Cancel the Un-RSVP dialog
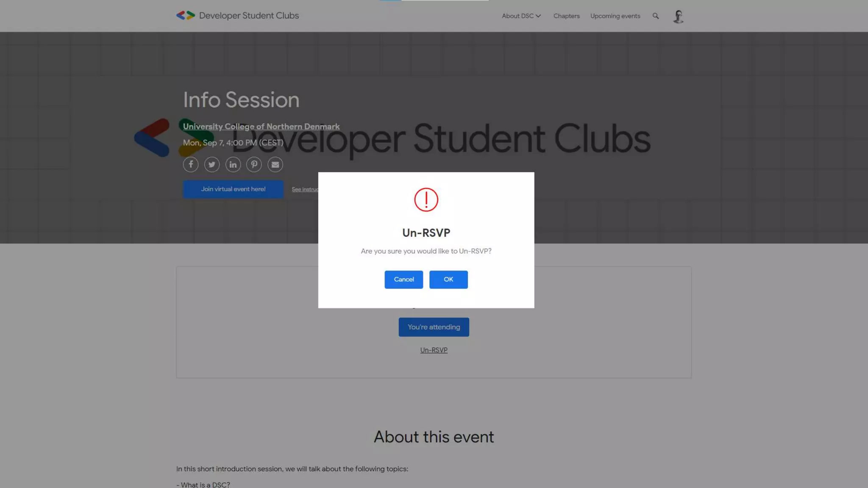Viewport: 868px width, 488px height. (x=403, y=280)
